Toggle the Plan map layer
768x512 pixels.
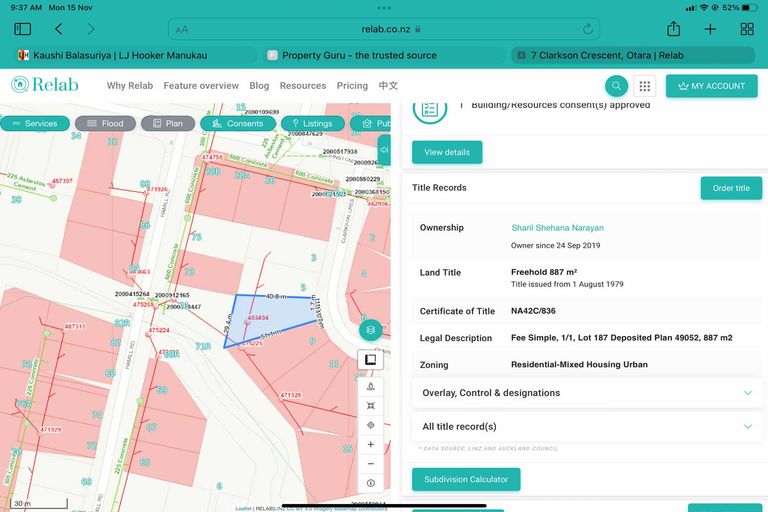[167, 124]
